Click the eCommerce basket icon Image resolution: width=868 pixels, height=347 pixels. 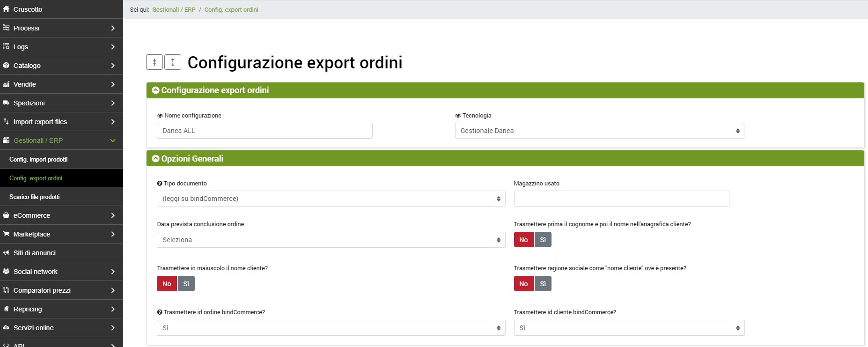[6, 215]
